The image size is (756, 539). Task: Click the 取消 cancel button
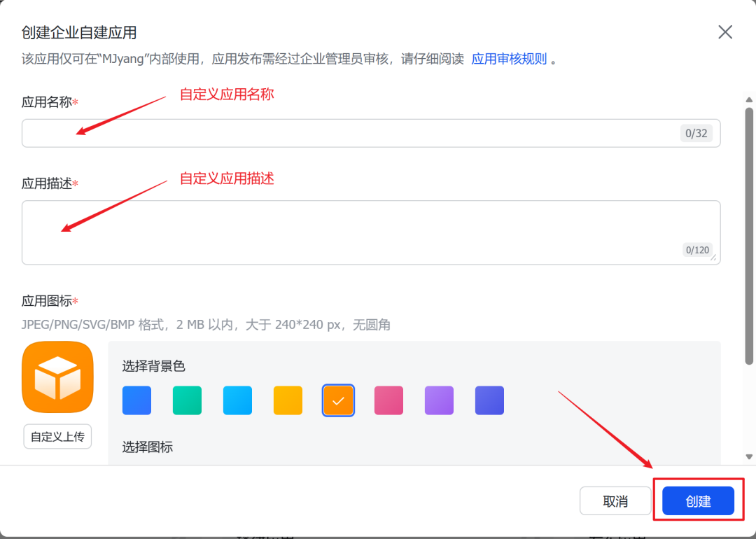tap(615, 500)
